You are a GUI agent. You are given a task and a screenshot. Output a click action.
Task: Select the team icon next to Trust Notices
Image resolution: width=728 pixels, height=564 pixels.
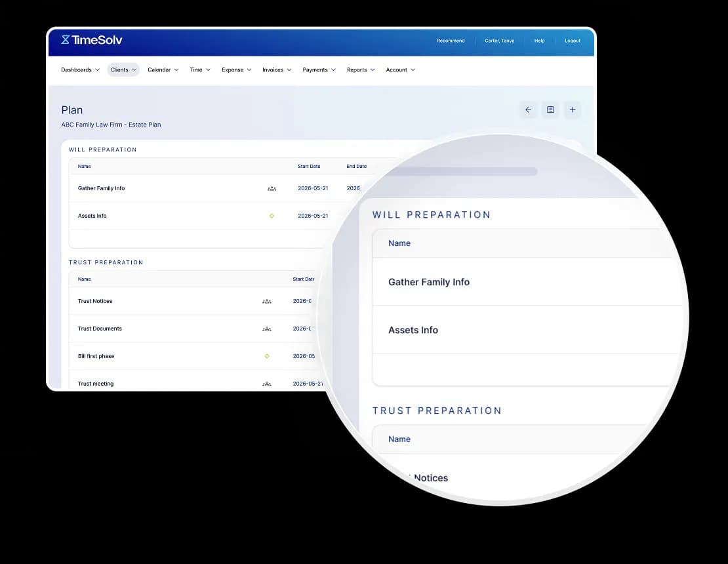[267, 301]
